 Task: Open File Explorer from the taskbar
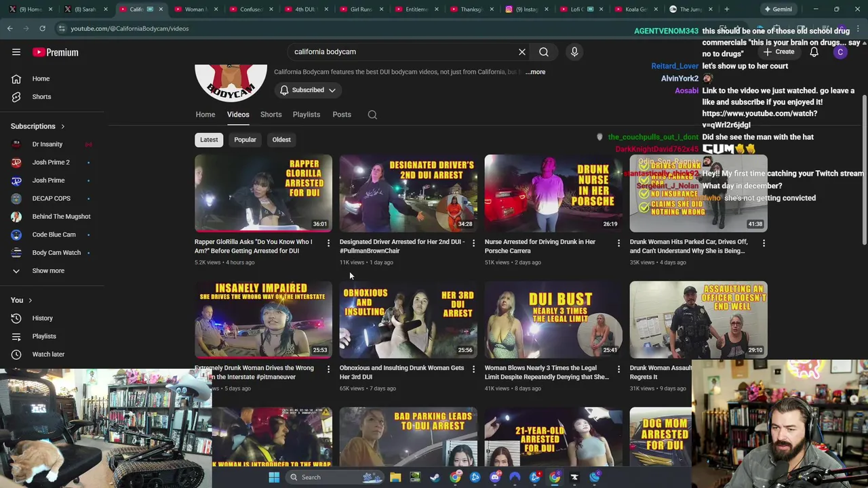click(x=395, y=477)
